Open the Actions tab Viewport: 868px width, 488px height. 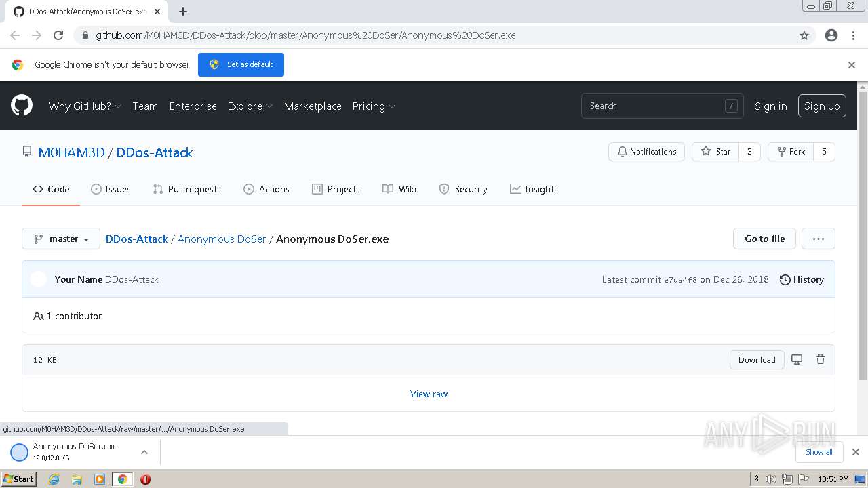click(267, 189)
